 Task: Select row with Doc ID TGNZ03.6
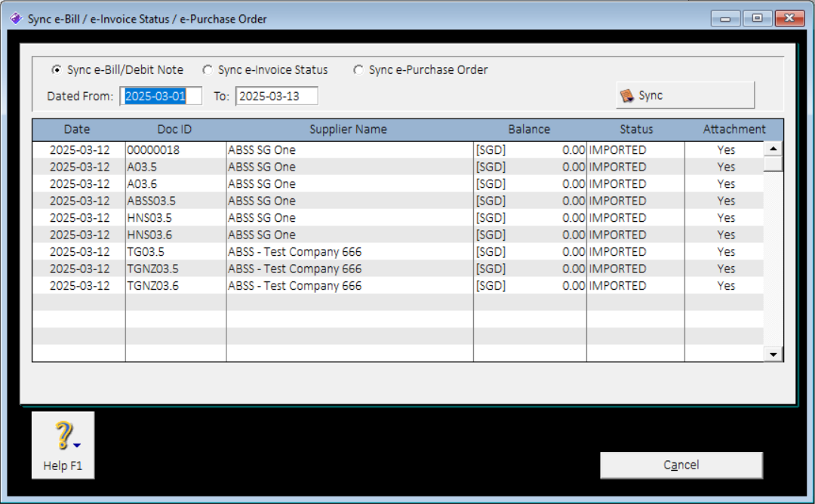click(398, 286)
